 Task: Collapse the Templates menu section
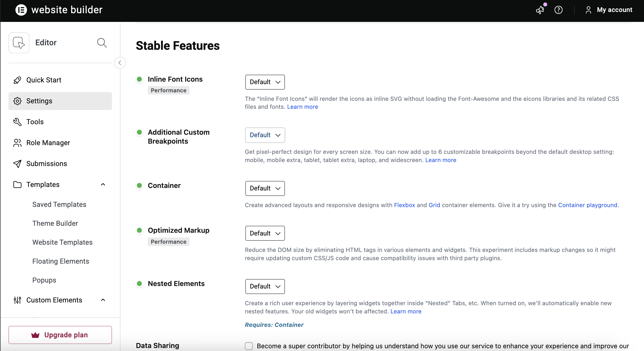click(103, 185)
